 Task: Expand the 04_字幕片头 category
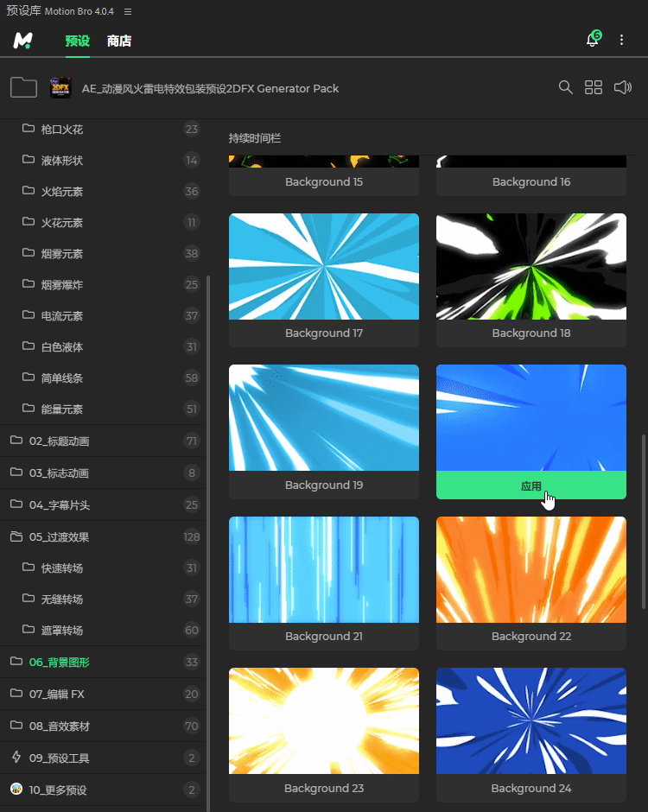point(103,505)
